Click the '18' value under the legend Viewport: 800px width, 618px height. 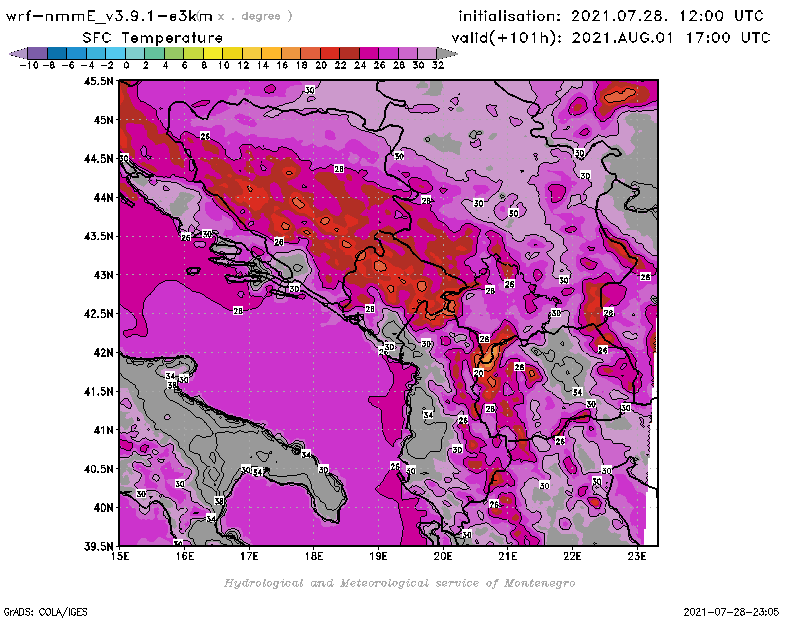(x=302, y=65)
